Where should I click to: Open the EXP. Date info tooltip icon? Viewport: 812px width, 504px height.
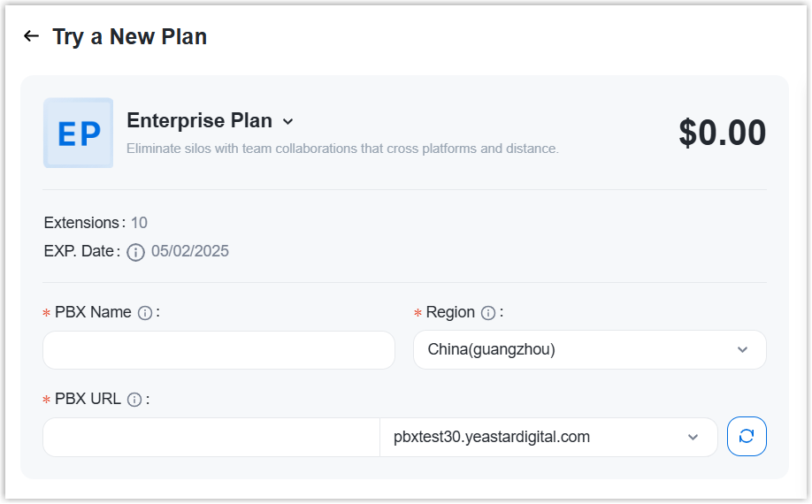tap(135, 252)
